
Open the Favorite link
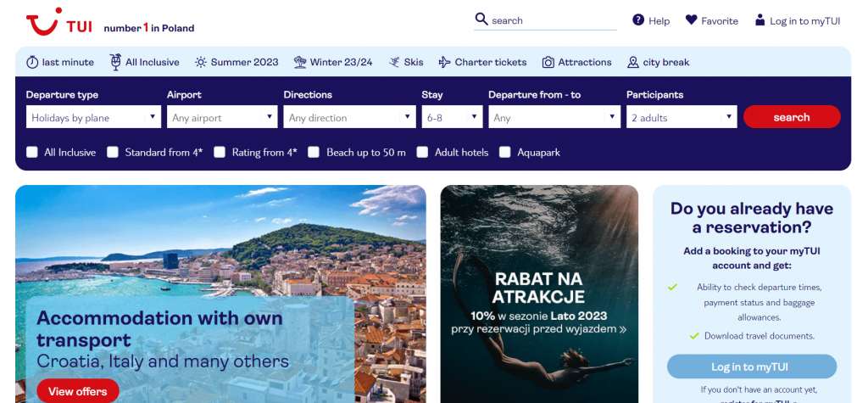tap(712, 20)
